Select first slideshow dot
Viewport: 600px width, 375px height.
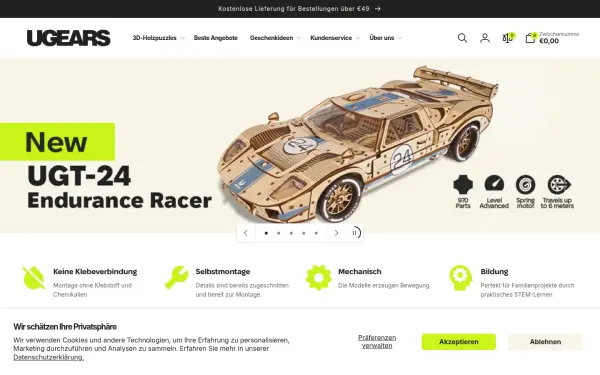coord(266,233)
